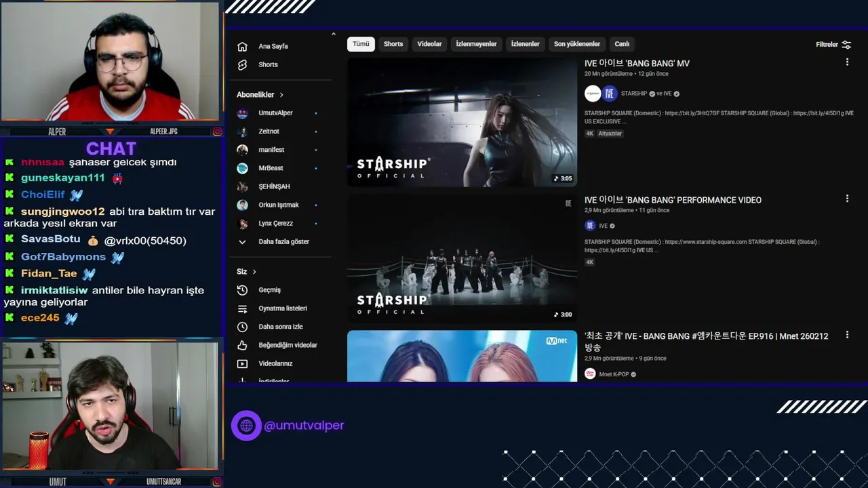This screenshot has height=488, width=868.
Task: Select the Shorts filter chip
Action: coord(393,44)
